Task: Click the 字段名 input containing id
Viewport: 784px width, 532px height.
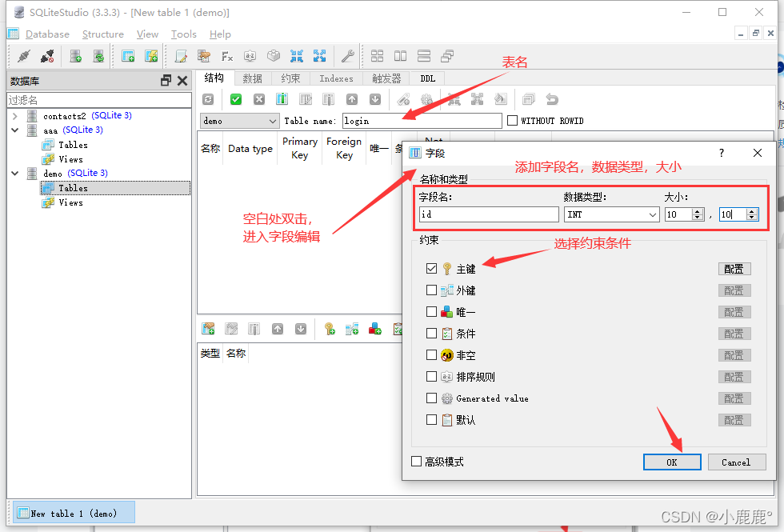Action: (x=488, y=214)
